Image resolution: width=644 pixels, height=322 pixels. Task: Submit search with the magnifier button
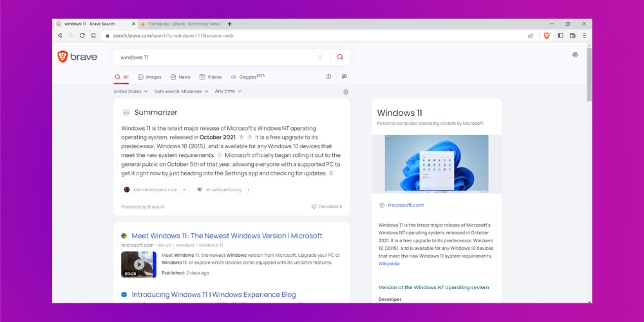[x=340, y=57]
